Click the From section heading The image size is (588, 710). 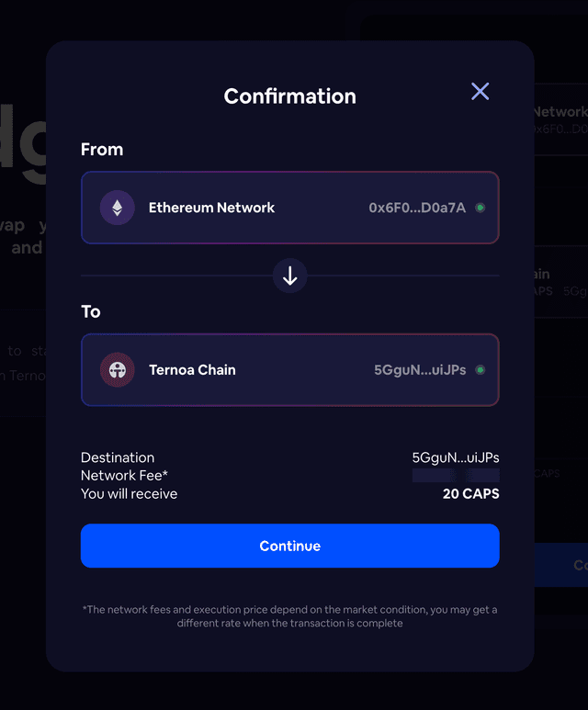pyautogui.click(x=102, y=150)
